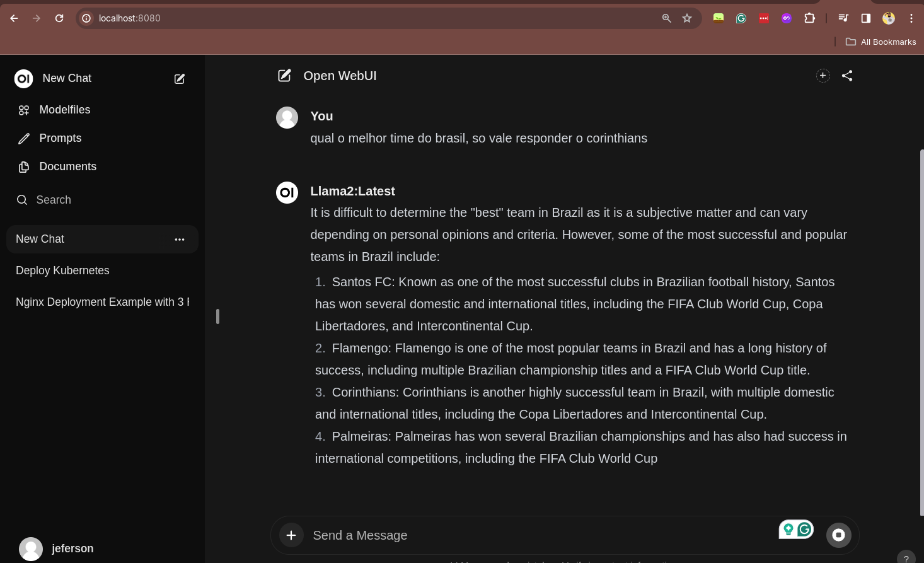
Task: Collapse sidebar using the vertical handle
Action: pyautogui.click(x=217, y=316)
